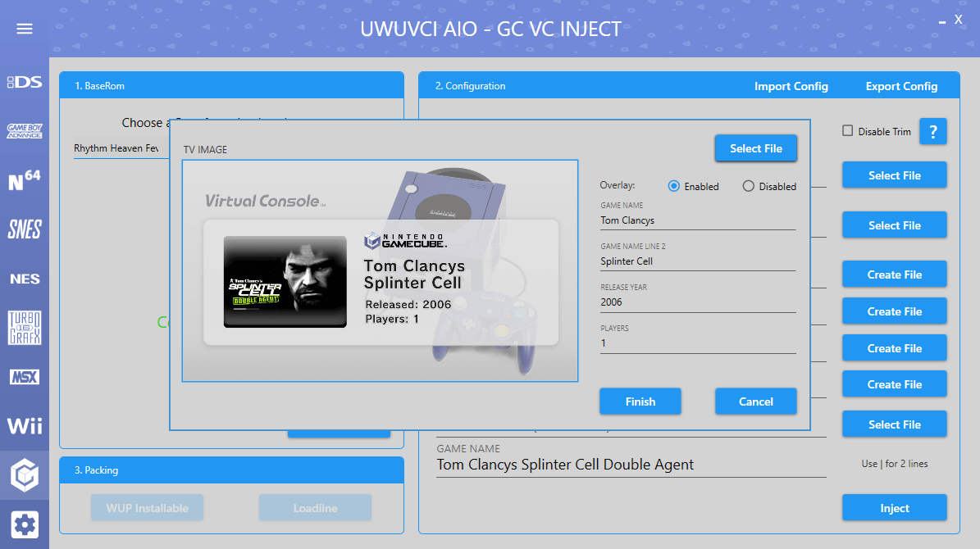The image size is (980, 549).
Task: Switch to Wii injection
Action: point(25,426)
